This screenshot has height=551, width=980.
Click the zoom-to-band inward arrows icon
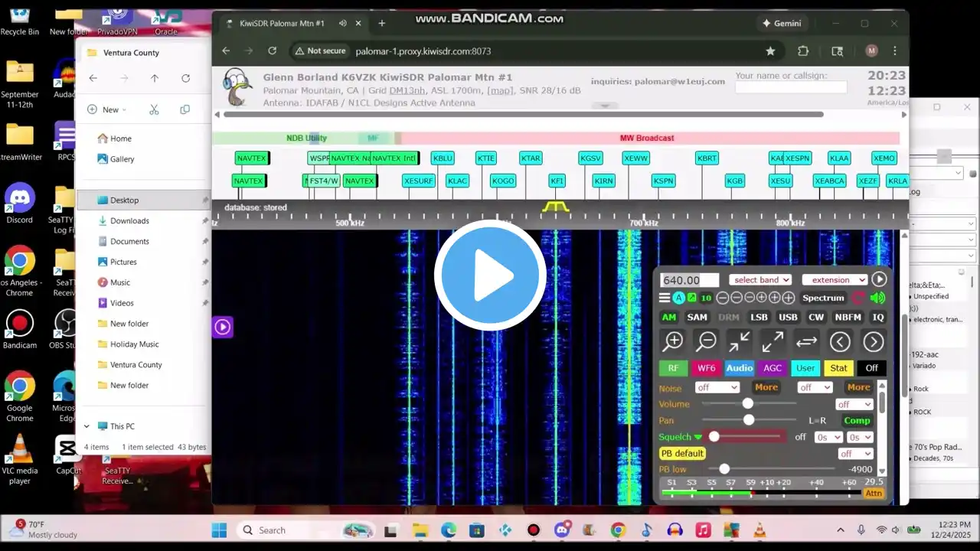click(x=739, y=341)
